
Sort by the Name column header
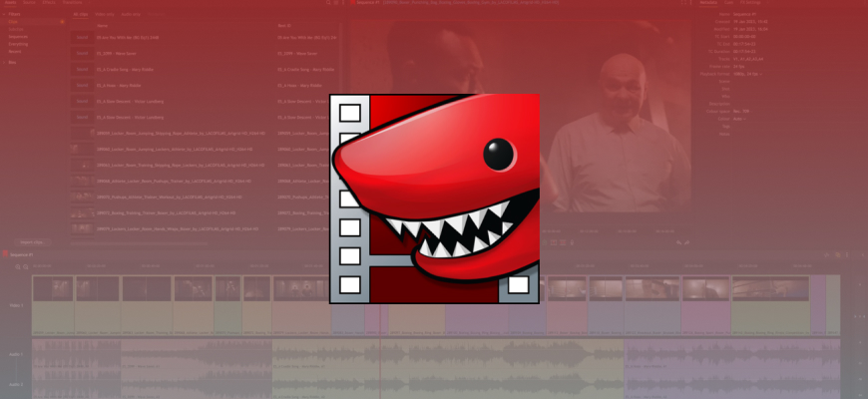103,26
